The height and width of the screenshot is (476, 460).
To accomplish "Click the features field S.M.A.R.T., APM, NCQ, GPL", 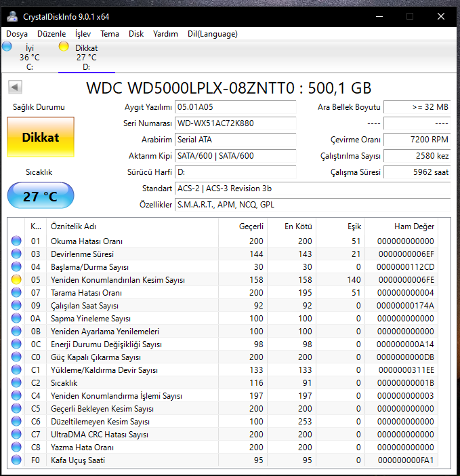I will (312, 205).
